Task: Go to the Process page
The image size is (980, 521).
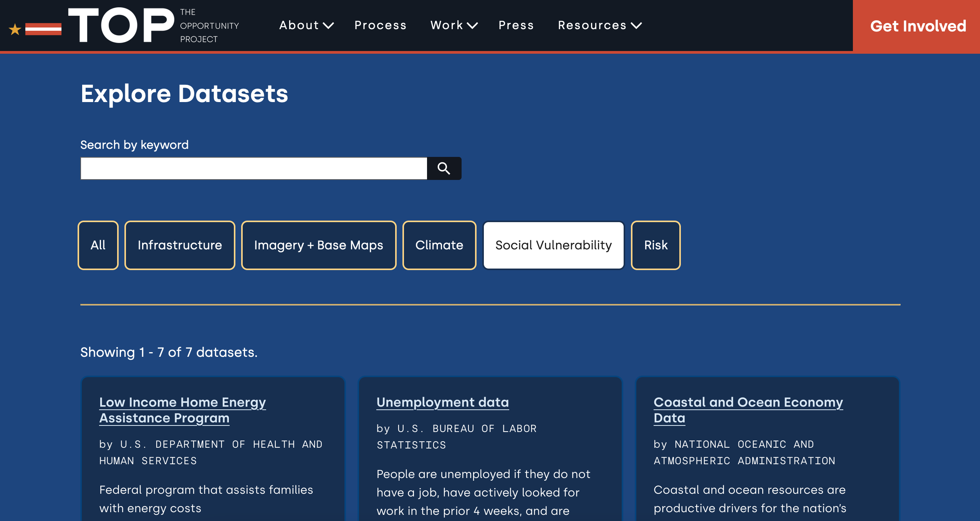Action: (x=380, y=25)
